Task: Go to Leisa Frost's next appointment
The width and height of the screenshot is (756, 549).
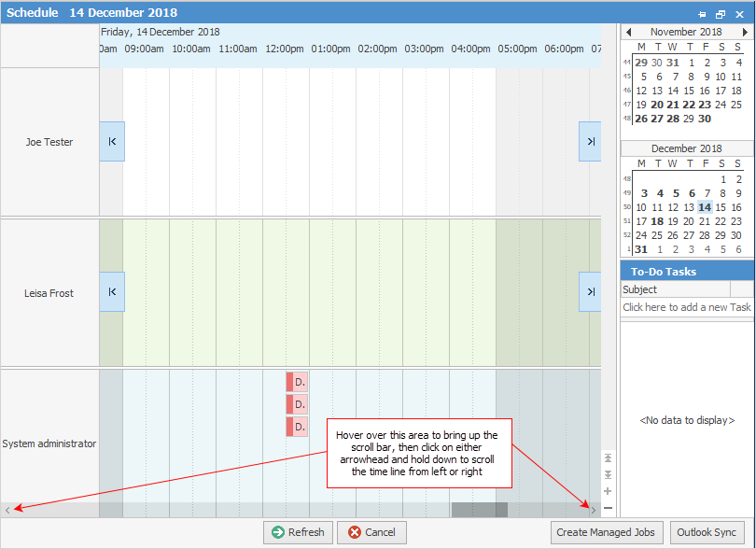Action: (589, 291)
